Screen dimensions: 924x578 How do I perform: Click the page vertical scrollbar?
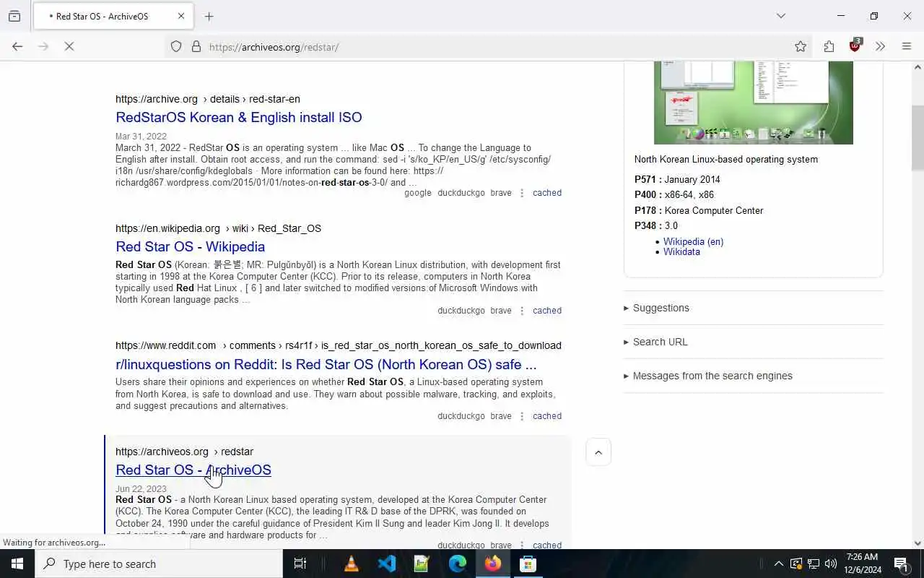coord(918,137)
